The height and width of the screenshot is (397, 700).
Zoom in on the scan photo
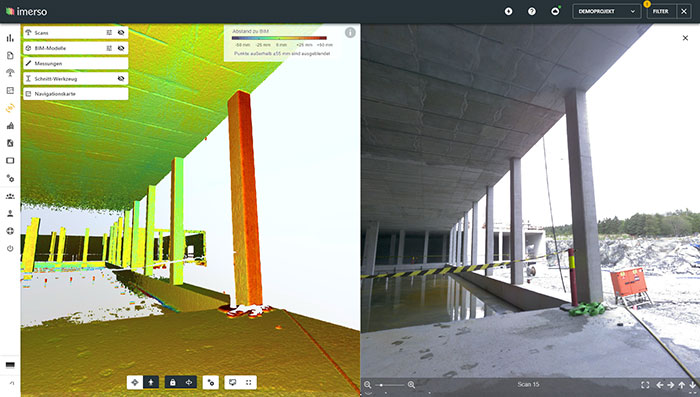point(411,384)
